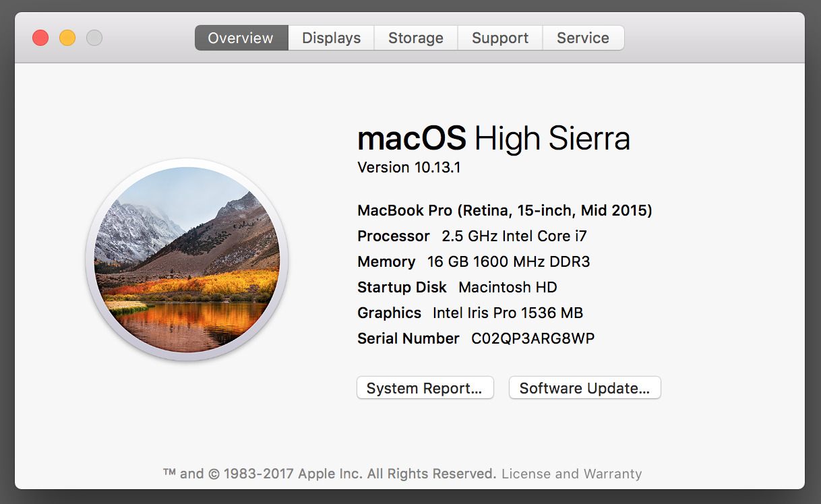This screenshot has height=504, width=821.
Task: Open the Service tab
Action: coord(582,38)
